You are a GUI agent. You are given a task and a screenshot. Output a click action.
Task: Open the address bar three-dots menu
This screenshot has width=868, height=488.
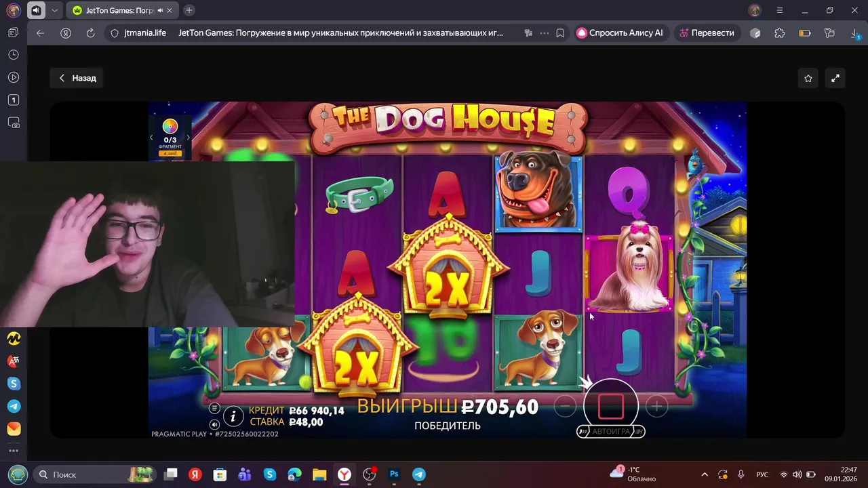tap(545, 33)
